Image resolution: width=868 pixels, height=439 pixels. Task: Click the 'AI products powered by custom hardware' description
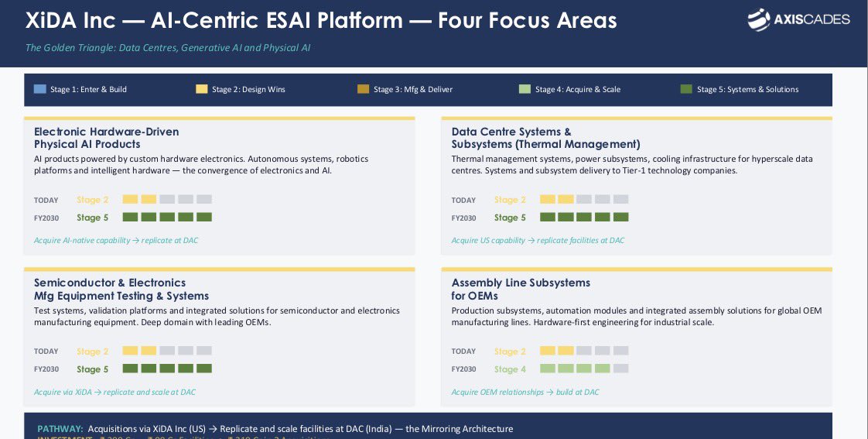[201, 165]
